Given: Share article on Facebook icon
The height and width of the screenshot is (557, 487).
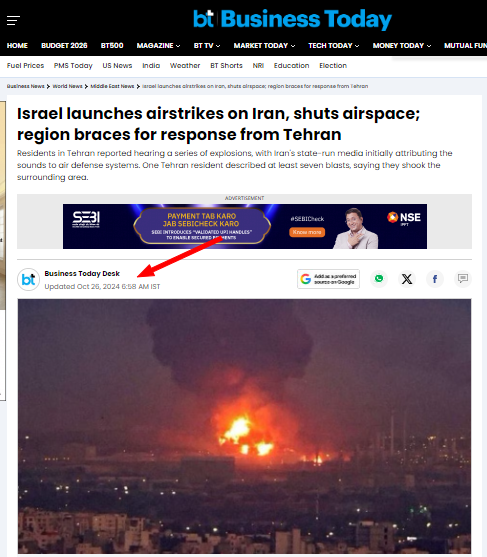Looking at the screenshot, I should click(434, 278).
